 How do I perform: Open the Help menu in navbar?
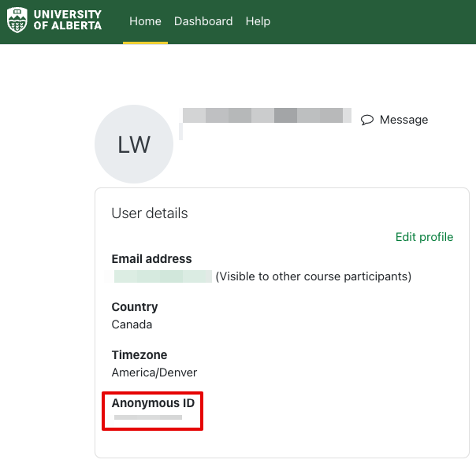point(258,21)
